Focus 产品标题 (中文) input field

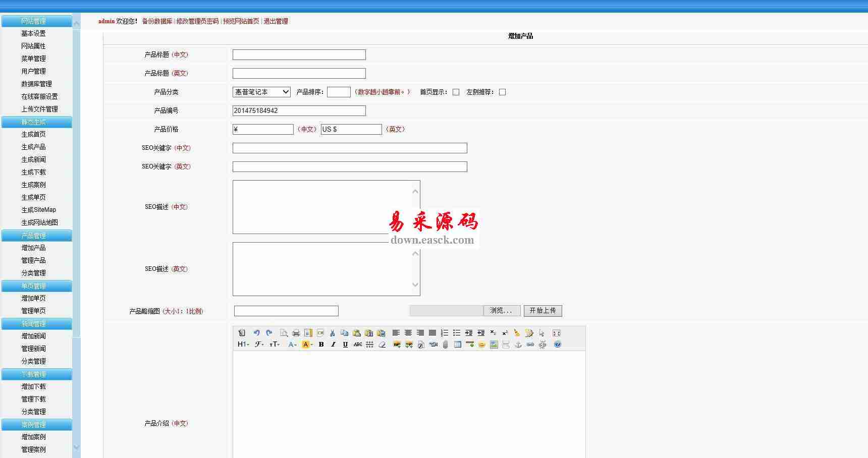click(299, 54)
